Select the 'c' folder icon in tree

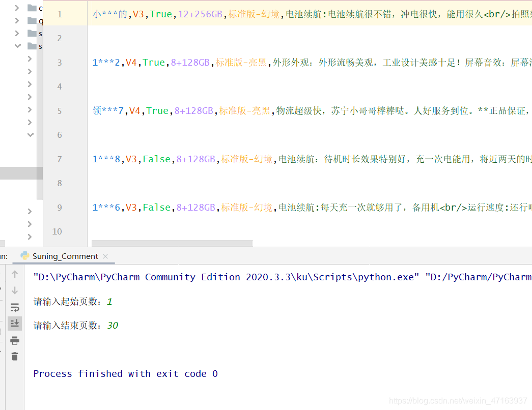coord(32,8)
